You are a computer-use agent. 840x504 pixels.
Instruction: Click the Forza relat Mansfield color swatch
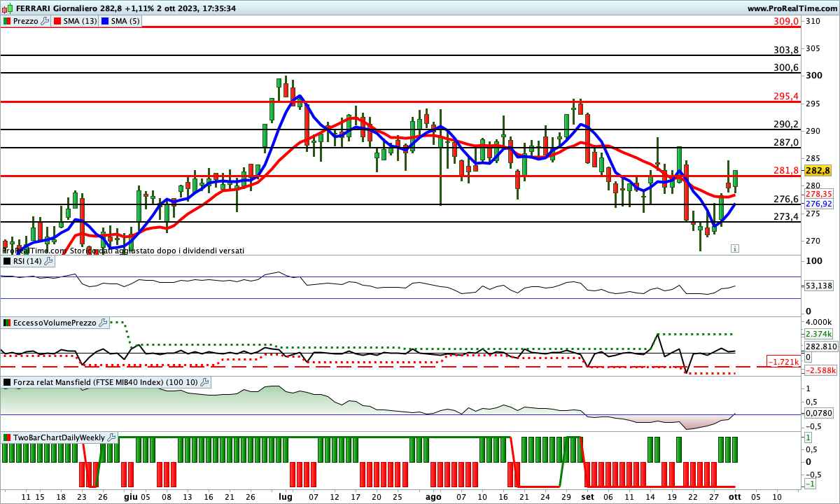(8, 382)
